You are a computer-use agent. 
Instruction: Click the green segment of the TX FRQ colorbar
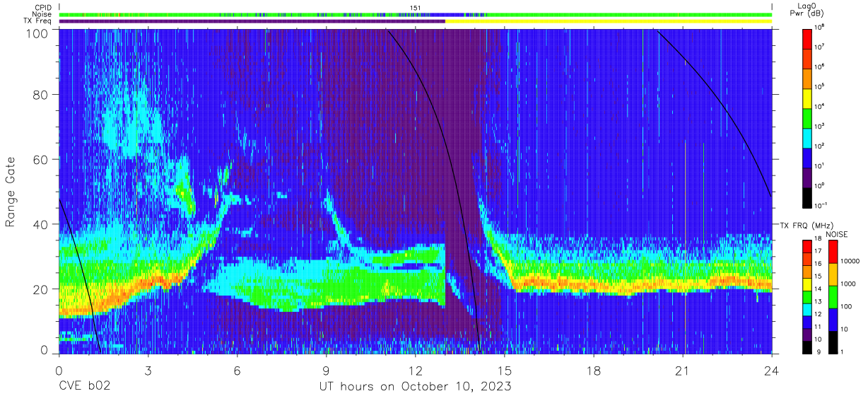[x=808, y=297]
